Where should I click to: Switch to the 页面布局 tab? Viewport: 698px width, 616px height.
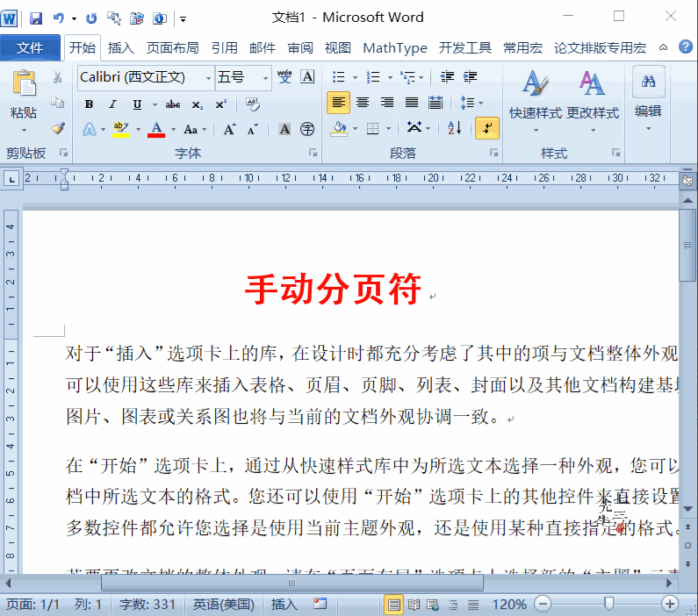coord(173,47)
